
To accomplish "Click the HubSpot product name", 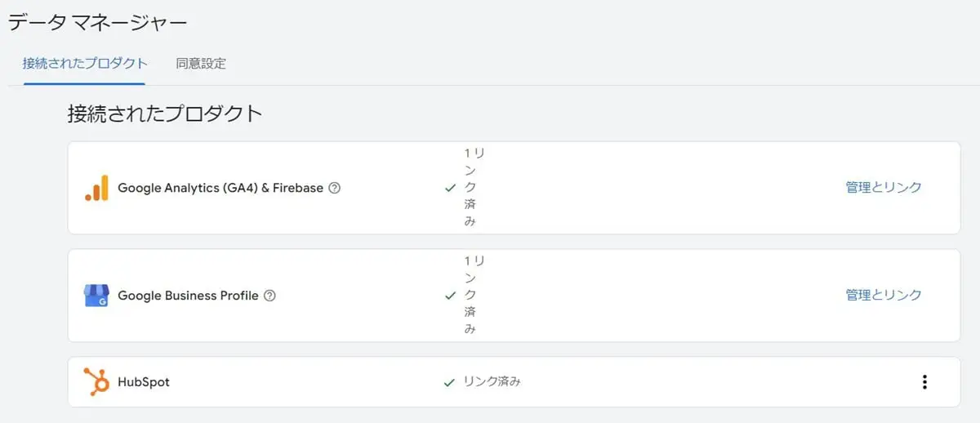I will (x=144, y=381).
